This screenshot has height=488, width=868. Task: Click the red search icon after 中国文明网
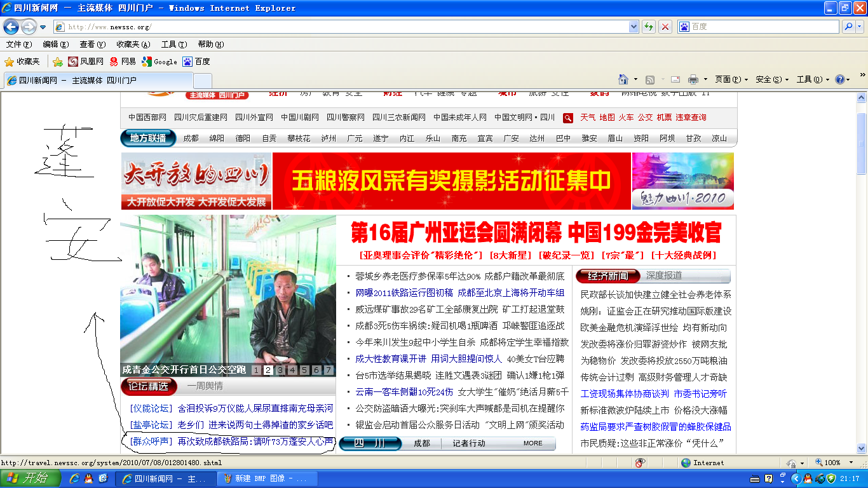click(568, 118)
